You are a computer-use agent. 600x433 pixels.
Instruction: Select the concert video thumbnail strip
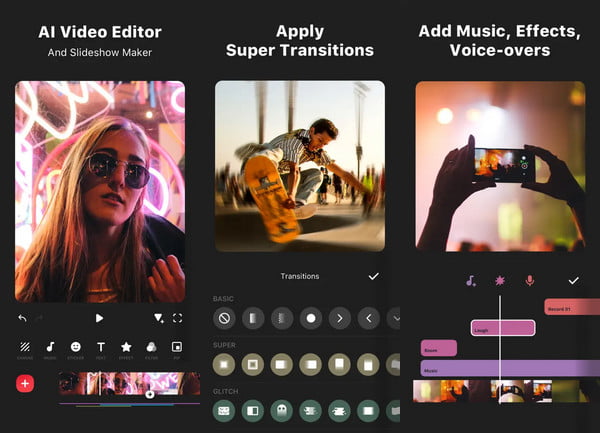tap(501, 391)
